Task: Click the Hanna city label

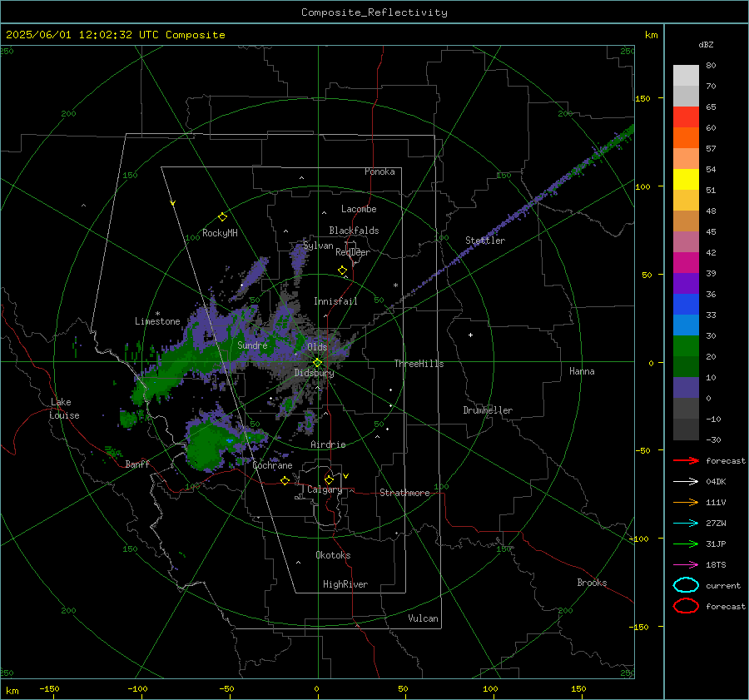Action: 582,371
